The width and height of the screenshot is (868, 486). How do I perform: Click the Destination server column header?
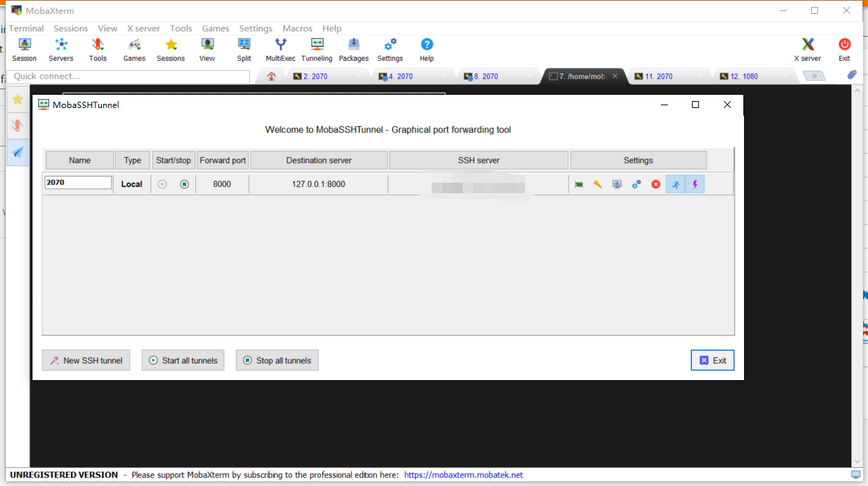pos(319,160)
